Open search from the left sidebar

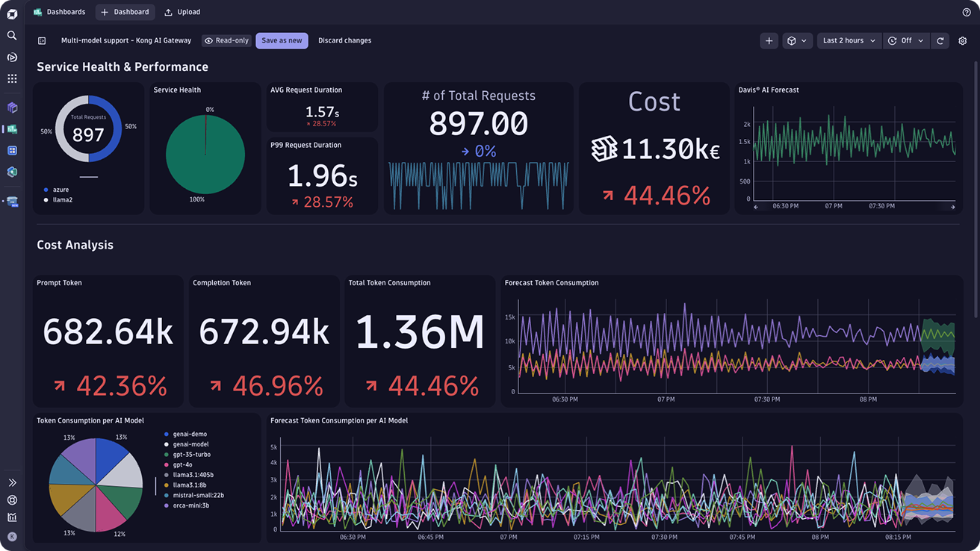point(12,35)
